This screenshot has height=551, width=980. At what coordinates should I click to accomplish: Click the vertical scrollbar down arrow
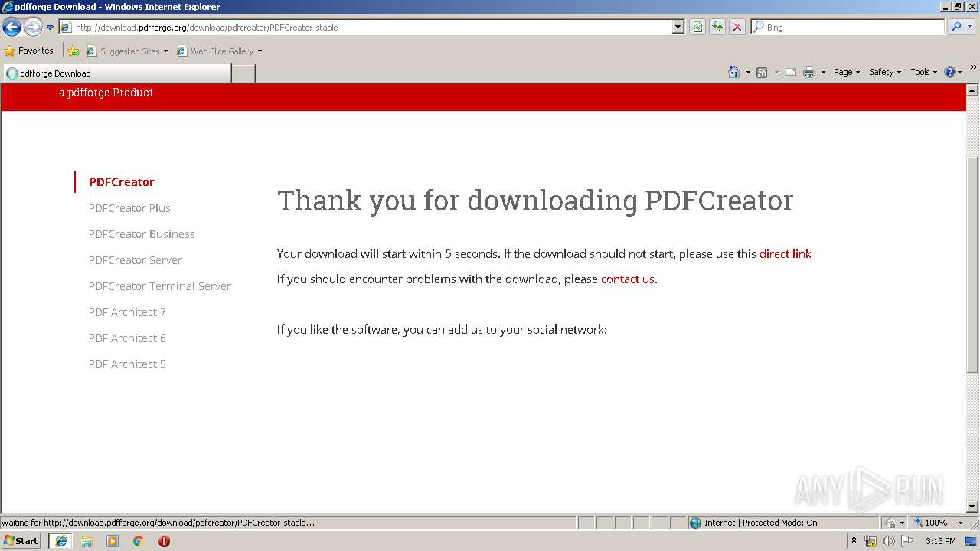(x=972, y=506)
